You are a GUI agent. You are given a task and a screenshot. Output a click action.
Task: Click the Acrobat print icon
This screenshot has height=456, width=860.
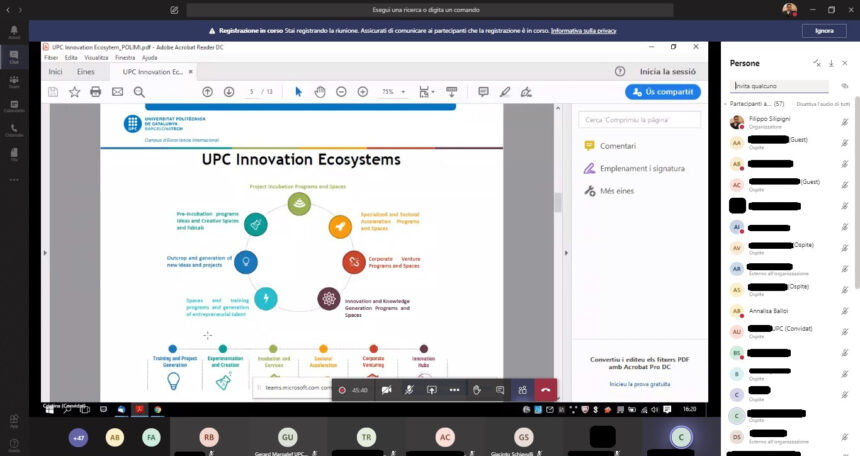[x=95, y=92]
